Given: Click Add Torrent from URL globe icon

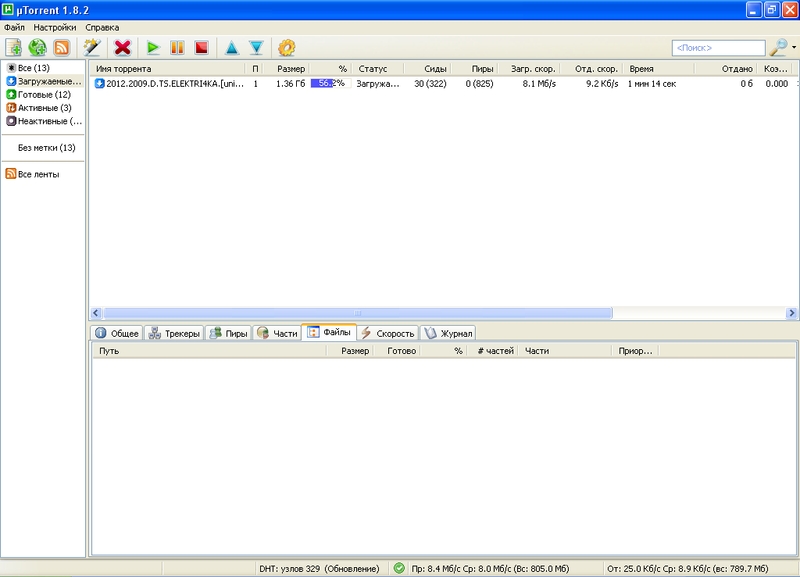Looking at the screenshot, I should coord(37,48).
